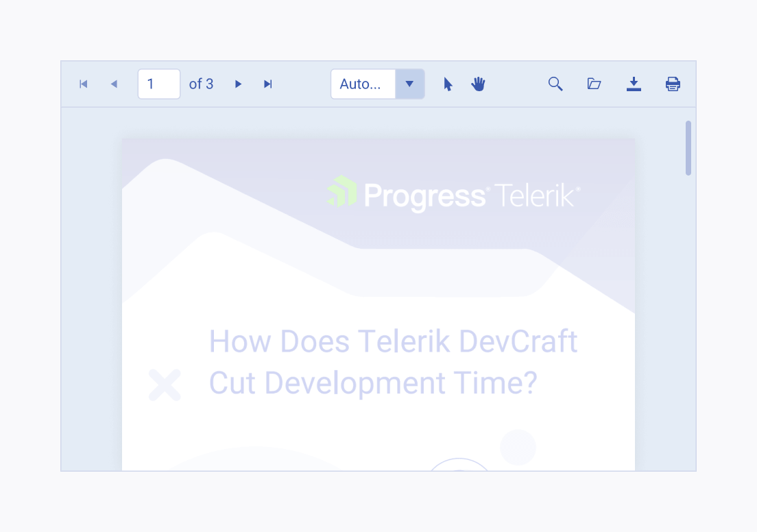
Task: Click the heading line "How Does Telerik DevCraft"
Action: 393,342
